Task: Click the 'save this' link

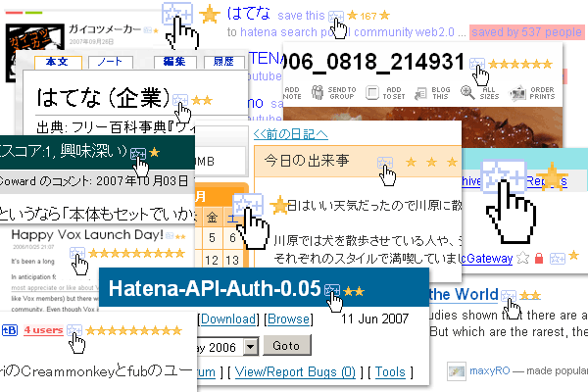Action: [x=301, y=16]
